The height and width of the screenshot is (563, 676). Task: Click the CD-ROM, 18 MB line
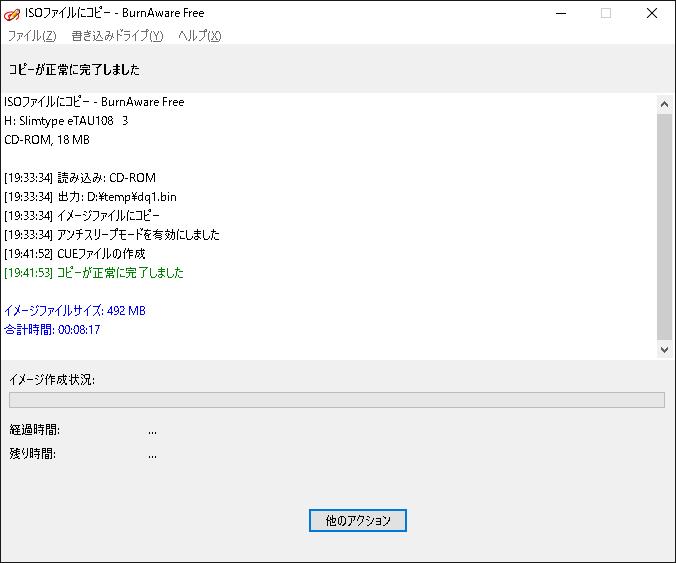[x=47, y=140]
